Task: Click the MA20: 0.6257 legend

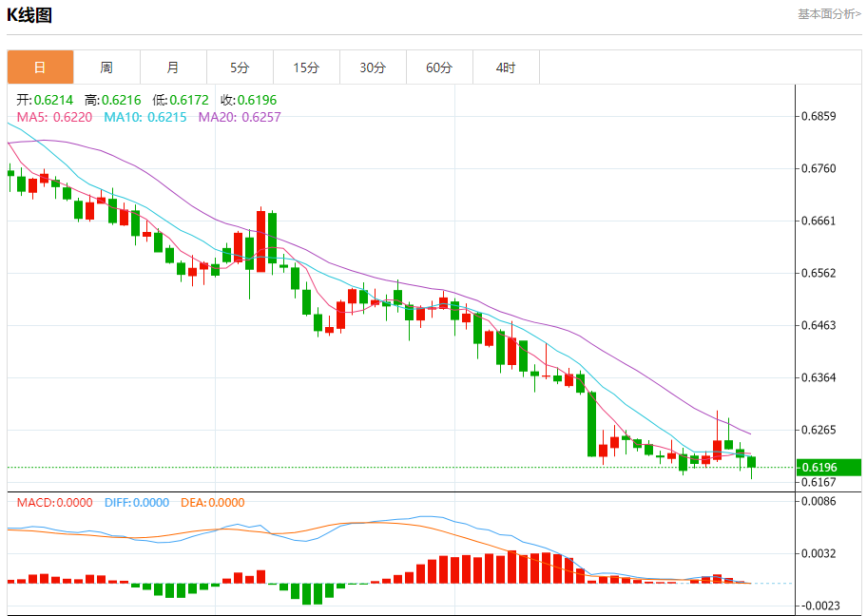Action: [x=240, y=117]
